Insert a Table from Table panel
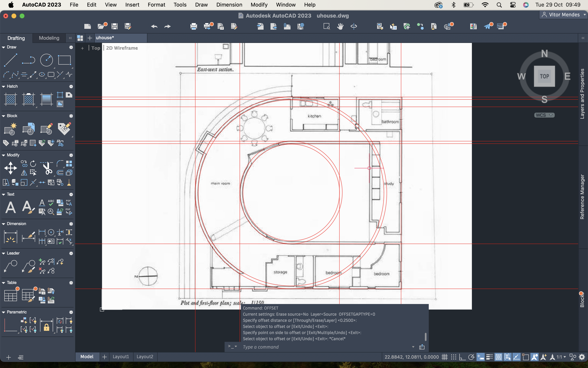 click(10, 295)
